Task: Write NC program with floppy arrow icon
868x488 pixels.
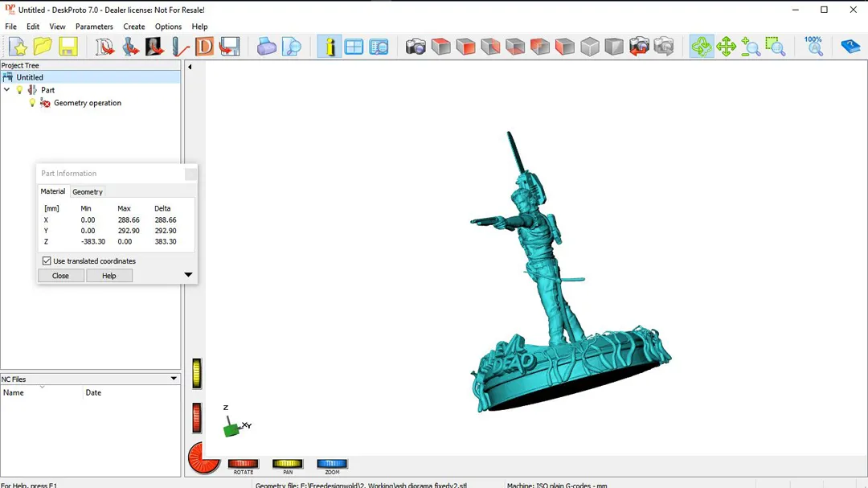Action: tap(229, 47)
